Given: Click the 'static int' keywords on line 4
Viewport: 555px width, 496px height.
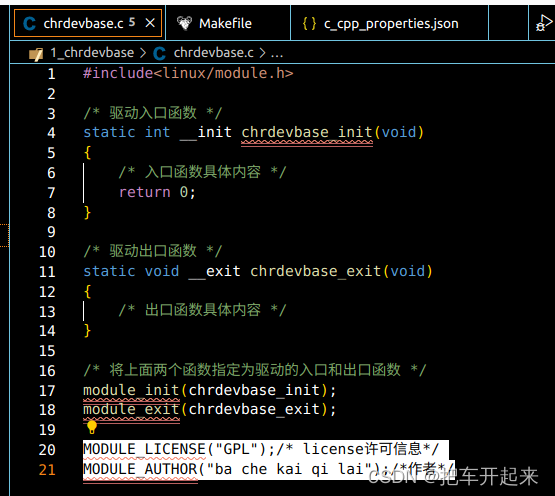Looking at the screenshot, I should (127, 132).
